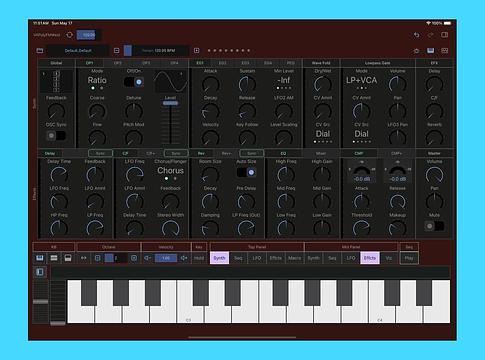Click the sync/link icon near the tempo field
The height and width of the screenshot is (360, 485).
tap(69, 35)
